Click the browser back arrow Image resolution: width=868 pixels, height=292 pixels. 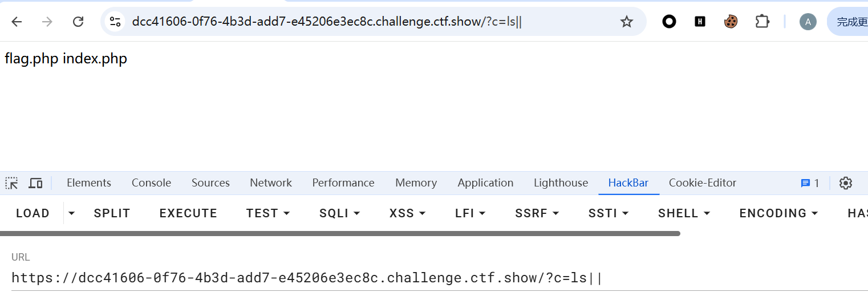point(17,22)
